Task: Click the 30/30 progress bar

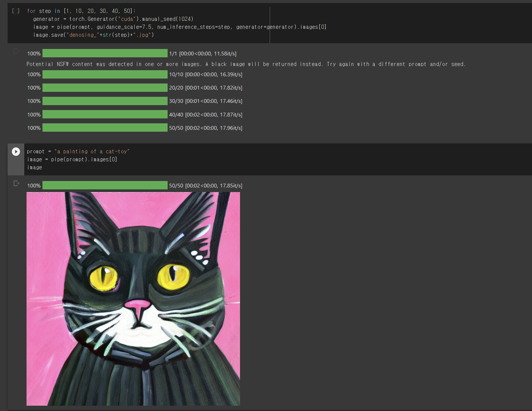Action: (105, 101)
